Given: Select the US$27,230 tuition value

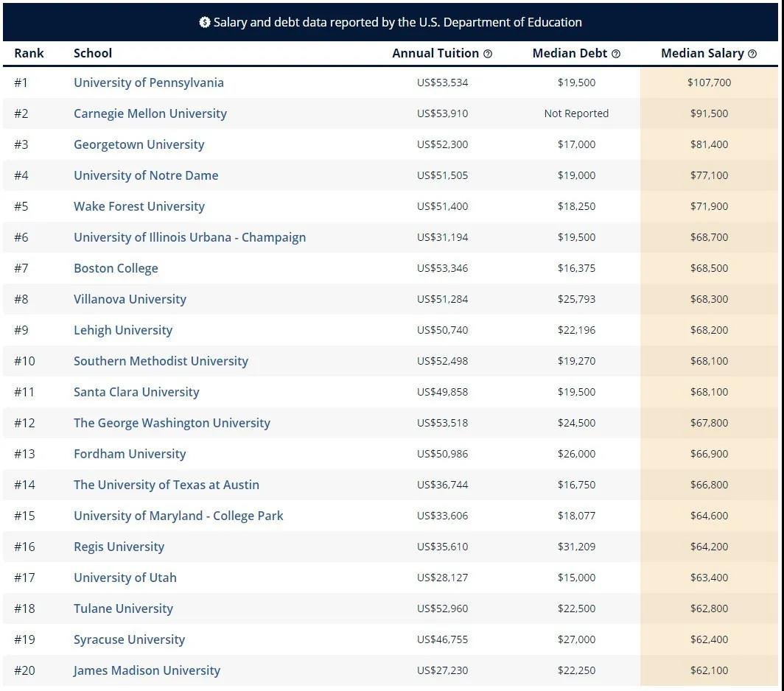Looking at the screenshot, I should (443, 671).
